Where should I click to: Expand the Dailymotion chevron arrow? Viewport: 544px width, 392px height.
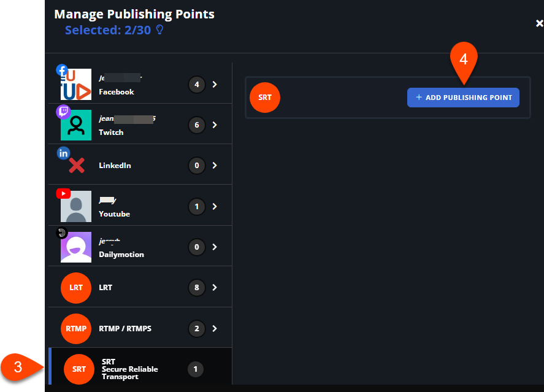pyautogui.click(x=215, y=247)
